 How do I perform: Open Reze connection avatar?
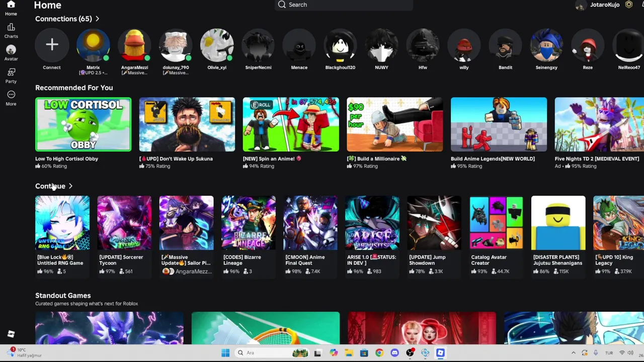pyautogui.click(x=588, y=45)
